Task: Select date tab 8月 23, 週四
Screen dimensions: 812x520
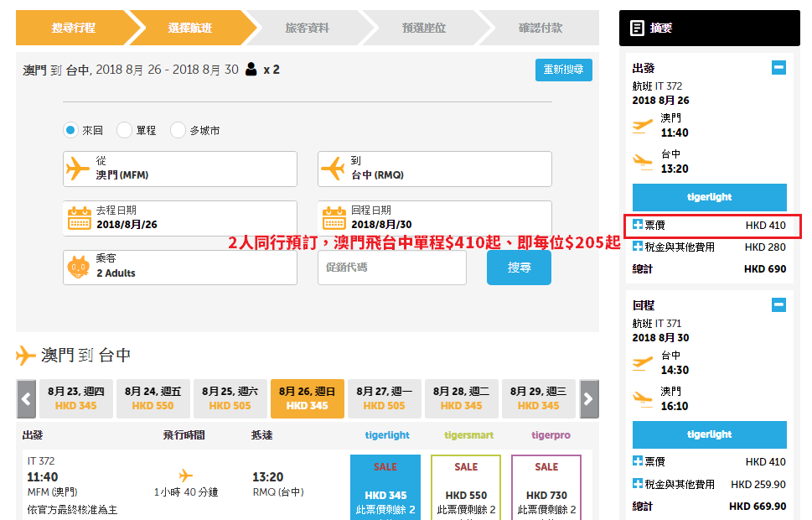Action: point(76,398)
